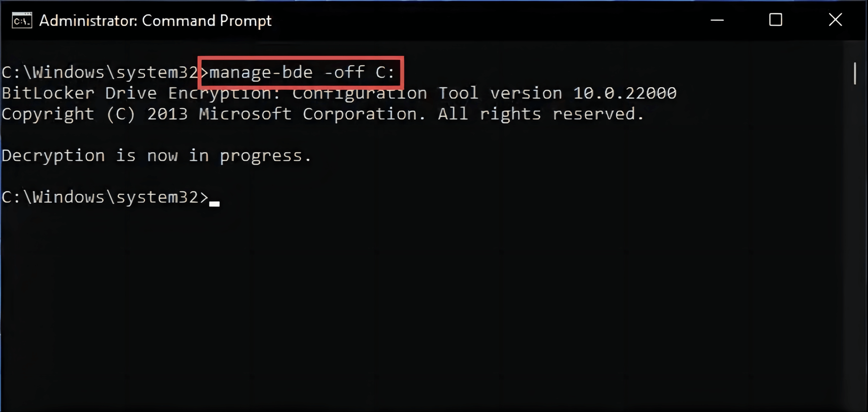Click the Command Prompt icon in the title bar
The width and height of the screenshot is (868, 412).
point(21,20)
